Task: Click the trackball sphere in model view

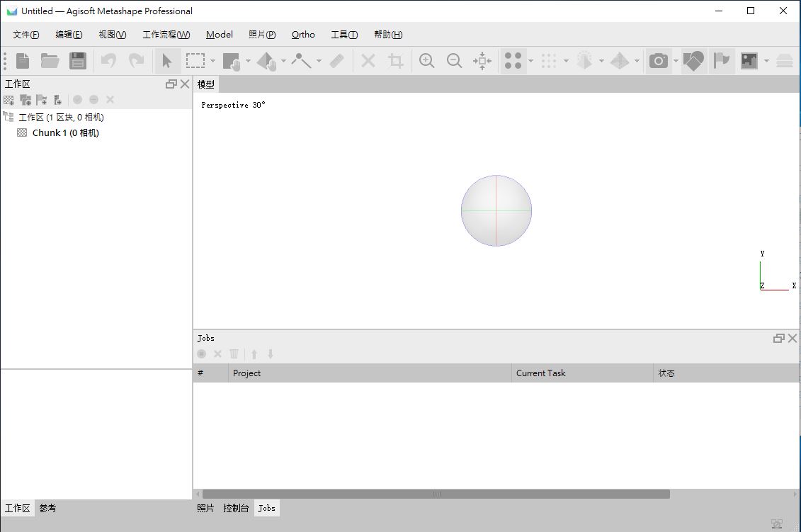Action: [496, 210]
